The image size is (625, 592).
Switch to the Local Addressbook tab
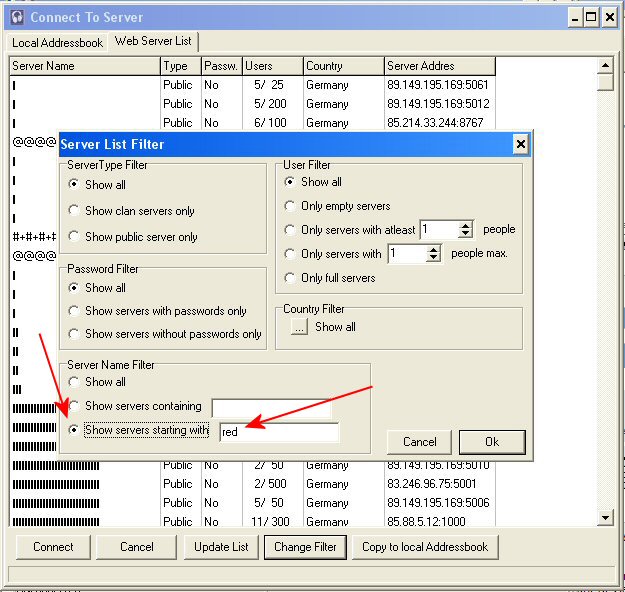click(x=57, y=43)
